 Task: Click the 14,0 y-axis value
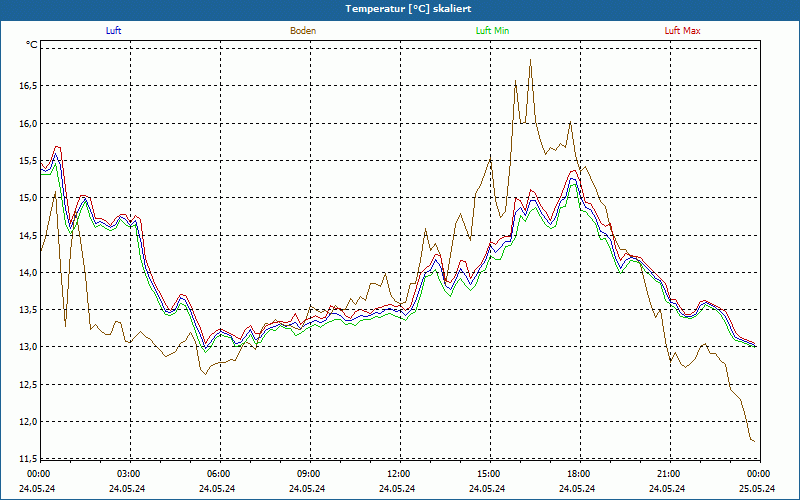pyautogui.click(x=28, y=272)
